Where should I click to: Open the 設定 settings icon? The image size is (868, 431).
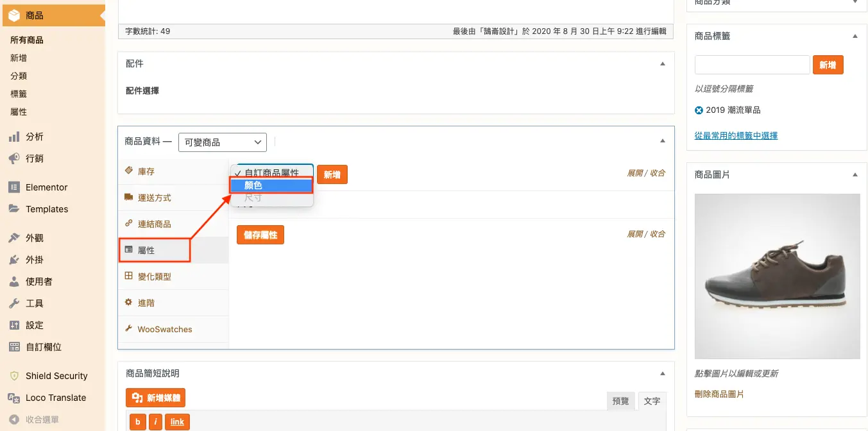pos(14,325)
